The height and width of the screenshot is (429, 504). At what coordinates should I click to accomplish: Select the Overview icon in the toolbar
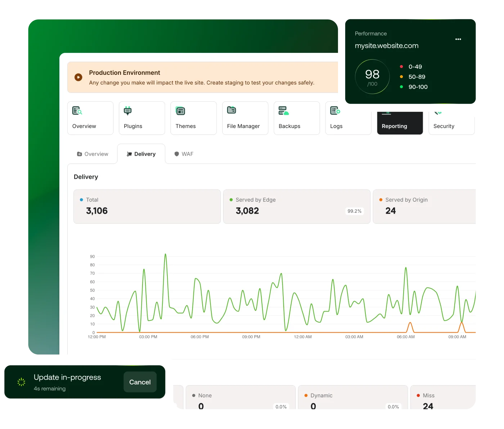77,110
